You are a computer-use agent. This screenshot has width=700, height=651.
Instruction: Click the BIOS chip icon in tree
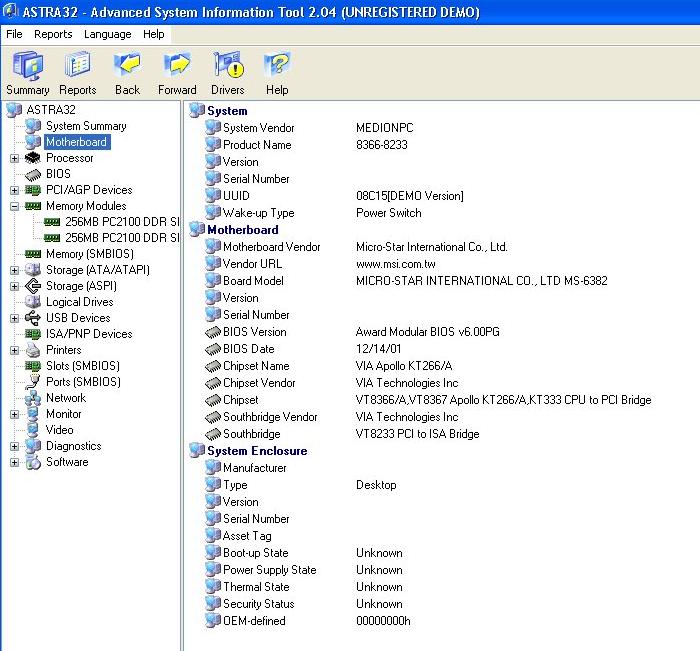33,174
